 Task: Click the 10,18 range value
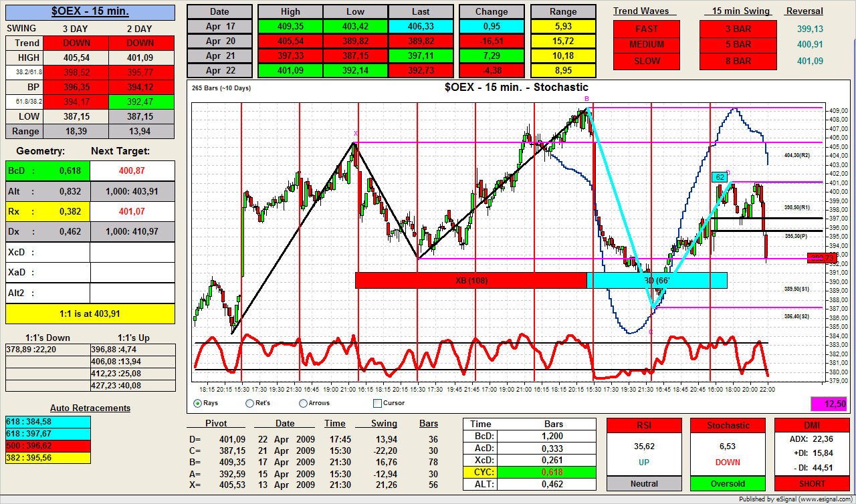tap(563, 56)
